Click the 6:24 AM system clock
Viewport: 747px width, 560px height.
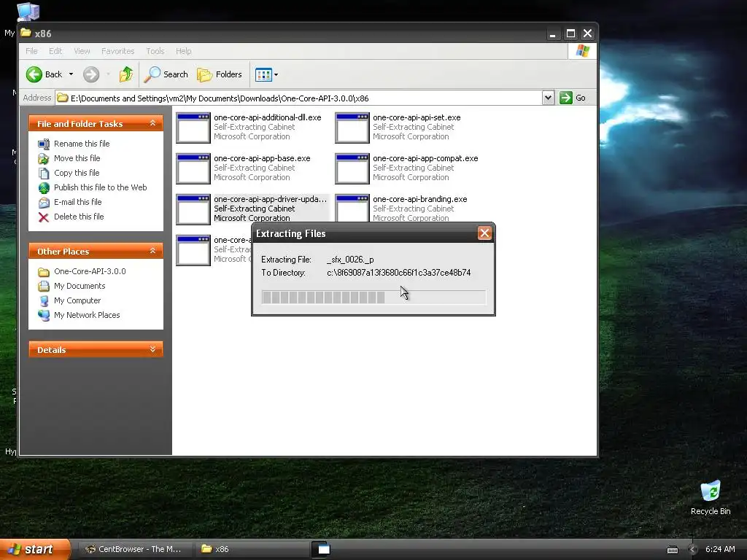(x=720, y=549)
